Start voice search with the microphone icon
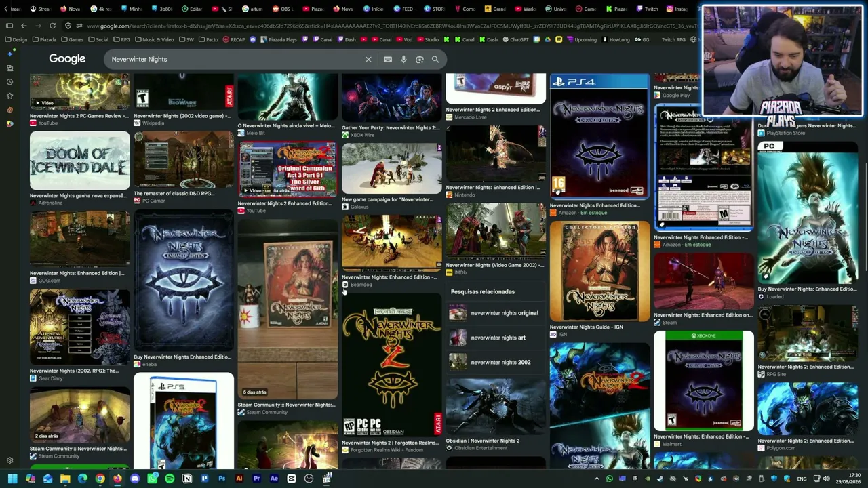The width and height of the screenshot is (868, 488). coord(403,60)
